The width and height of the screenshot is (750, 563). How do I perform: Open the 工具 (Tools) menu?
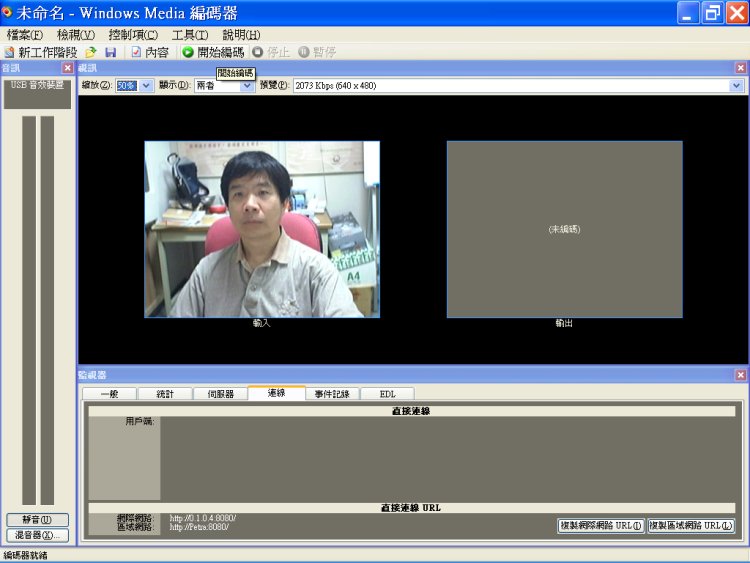pos(189,35)
